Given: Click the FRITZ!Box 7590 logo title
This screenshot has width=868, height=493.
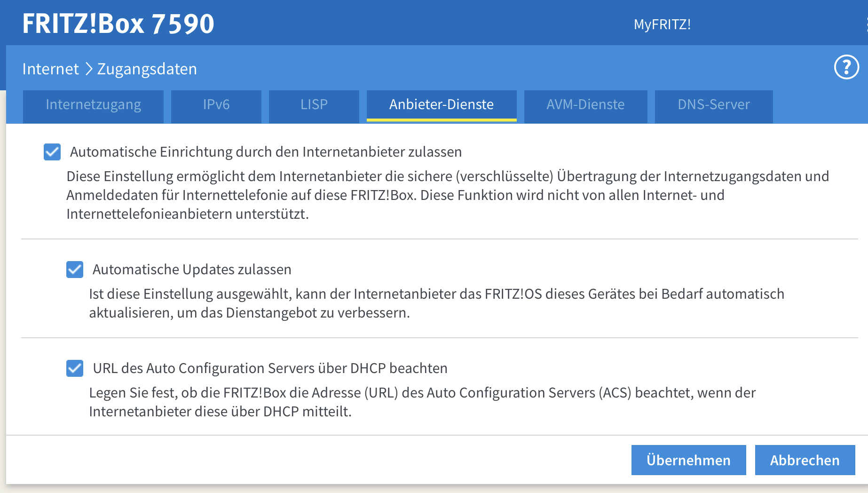Looking at the screenshot, I should pyautogui.click(x=118, y=24).
